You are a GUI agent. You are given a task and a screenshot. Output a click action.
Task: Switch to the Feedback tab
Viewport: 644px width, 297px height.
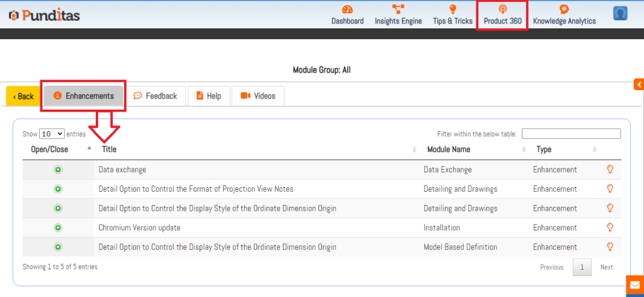coord(156,96)
